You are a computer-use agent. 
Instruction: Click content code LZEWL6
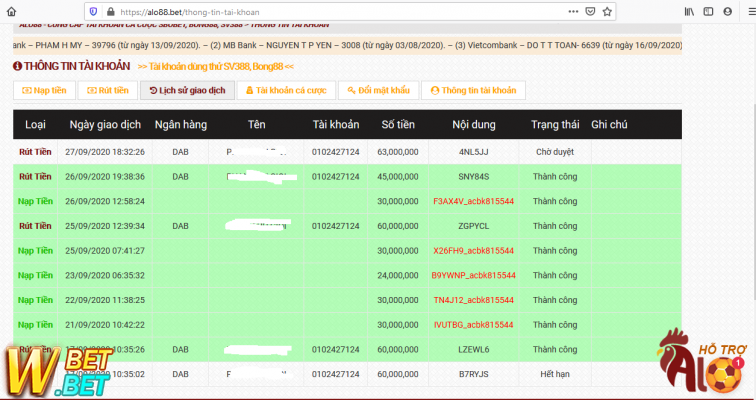coord(473,349)
